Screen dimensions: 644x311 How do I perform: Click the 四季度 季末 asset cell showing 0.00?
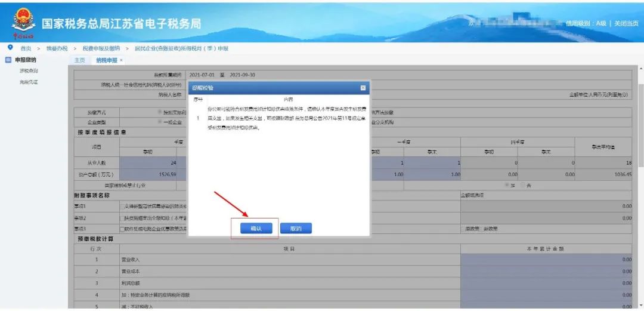tap(546, 174)
